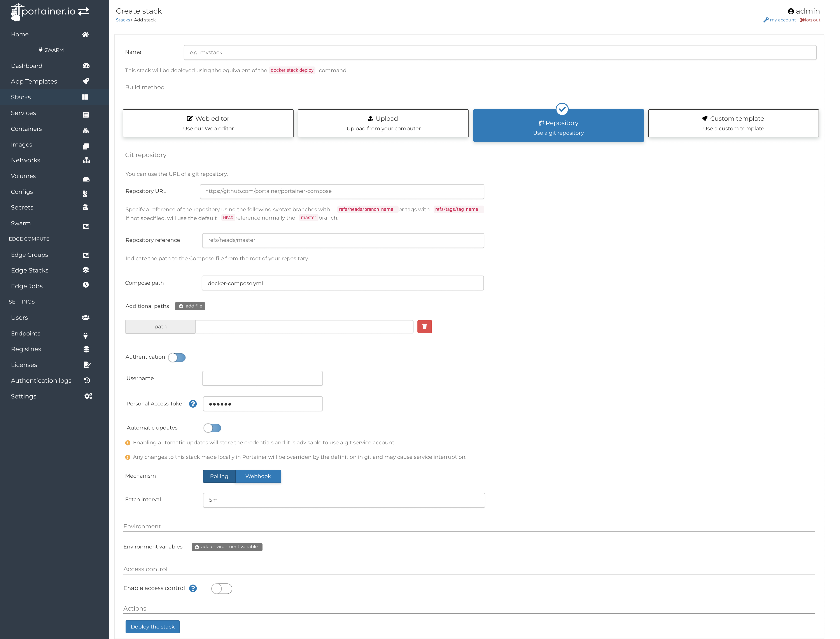Turn off the Automatic updates toggle
Viewport: 840px width, 639px height.
[x=212, y=428]
